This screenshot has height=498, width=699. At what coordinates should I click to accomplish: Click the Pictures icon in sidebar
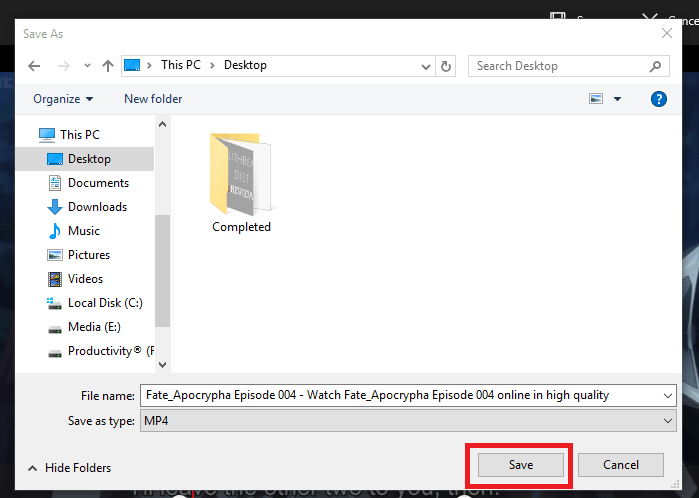[x=55, y=255]
